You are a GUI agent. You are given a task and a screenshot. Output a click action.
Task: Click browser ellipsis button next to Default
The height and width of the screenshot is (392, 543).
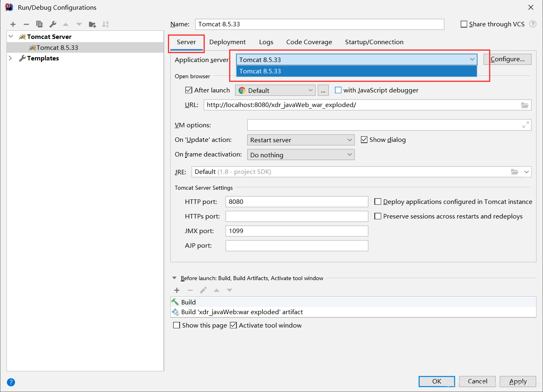pyautogui.click(x=323, y=90)
